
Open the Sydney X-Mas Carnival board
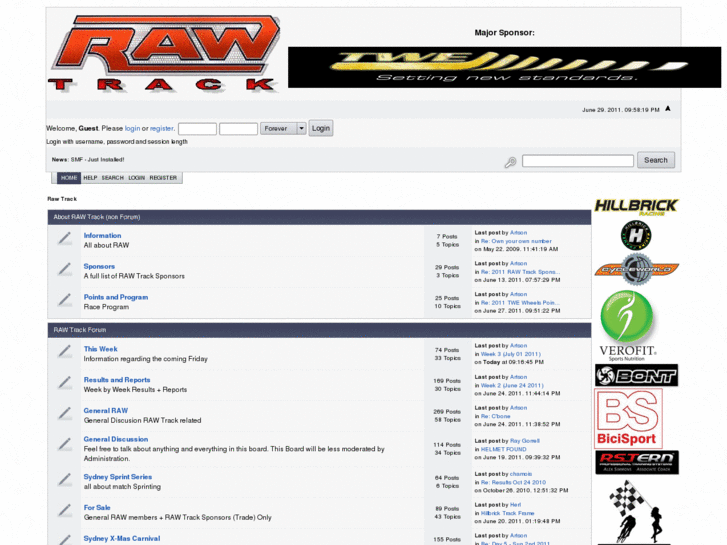122,539
